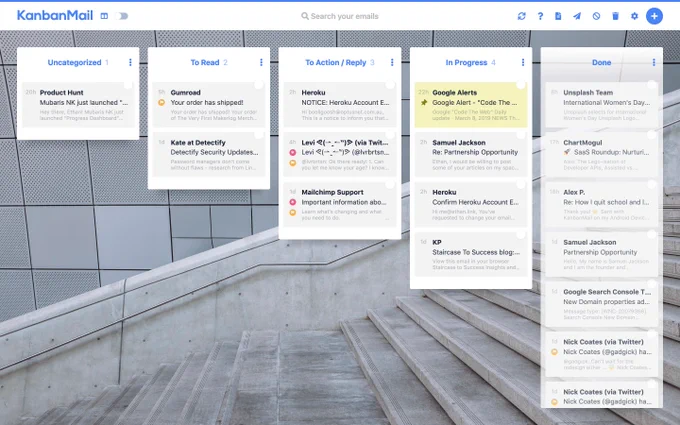680x425 pixels.
Task: Open 'International Women's Day' Unsplash email
Action: [602, 105]
